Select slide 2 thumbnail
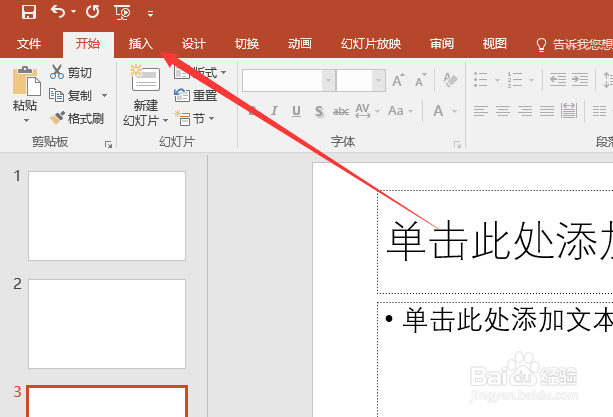613x417 pixels. [107, 324]
